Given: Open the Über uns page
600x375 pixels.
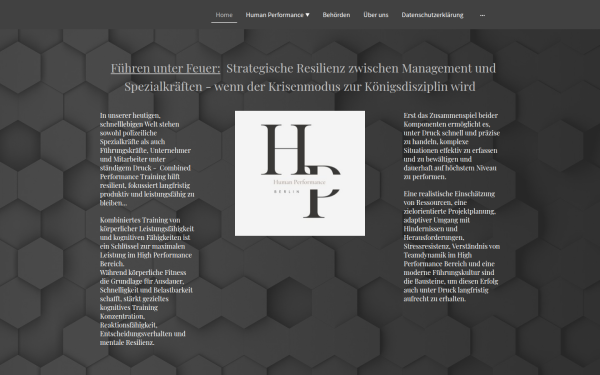Looking at the screenshot, I should pos(375,15).
